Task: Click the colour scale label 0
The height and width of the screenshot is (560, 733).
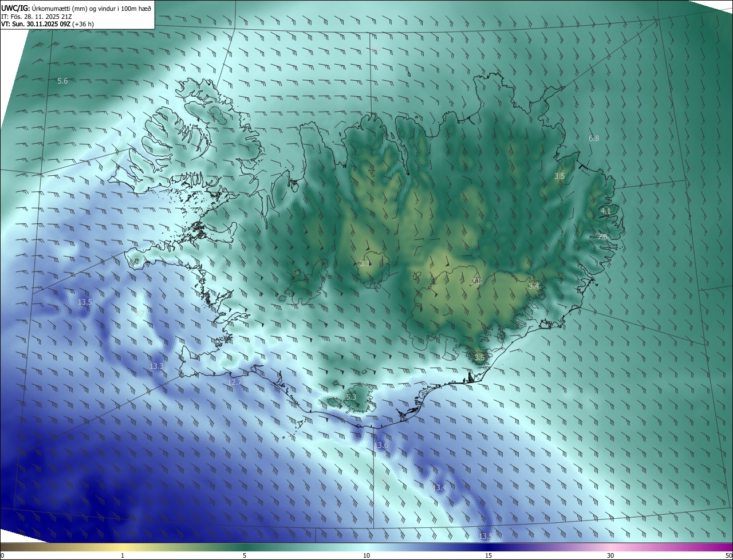Action: coord(2,555)
